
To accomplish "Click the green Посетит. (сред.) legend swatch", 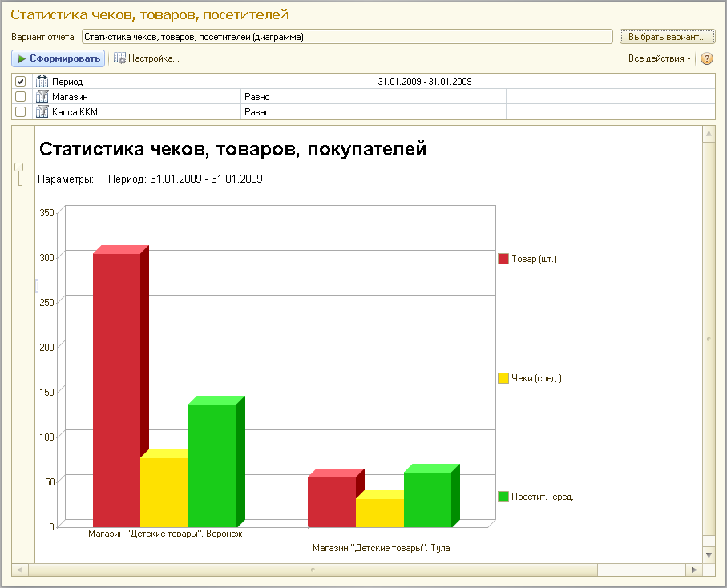I will [503, 497].
